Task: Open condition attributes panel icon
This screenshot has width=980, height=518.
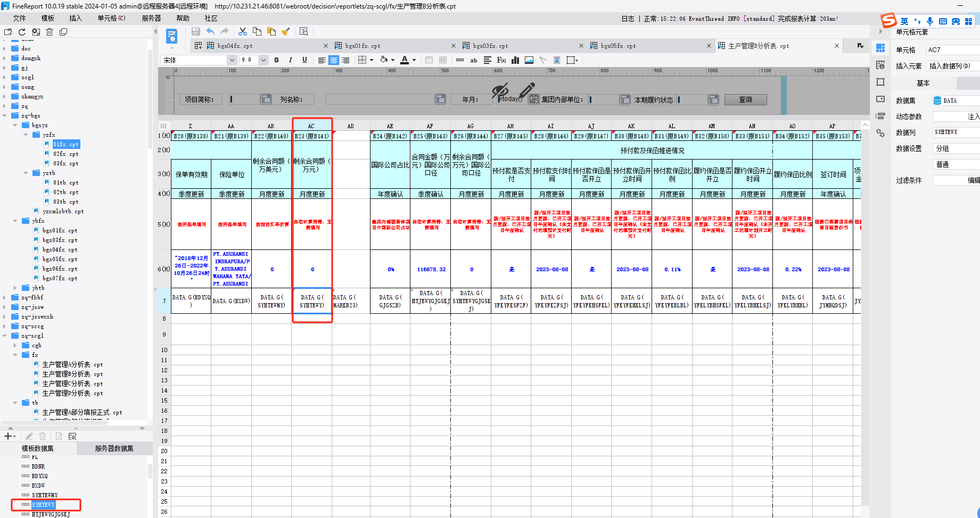Action: [x=880, y=116]
